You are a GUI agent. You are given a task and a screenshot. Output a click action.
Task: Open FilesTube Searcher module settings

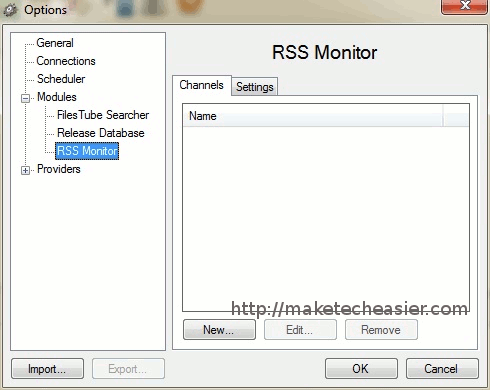[x=103, y=115]
